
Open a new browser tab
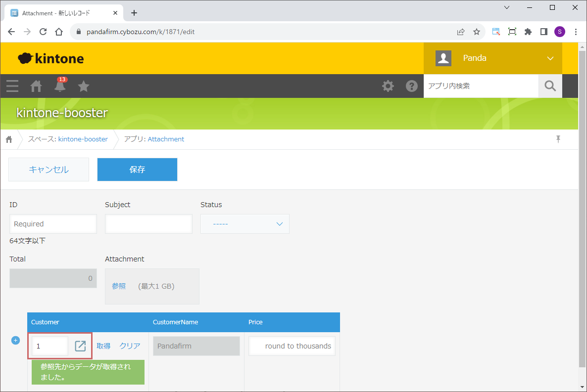click(x=134, y=13)
